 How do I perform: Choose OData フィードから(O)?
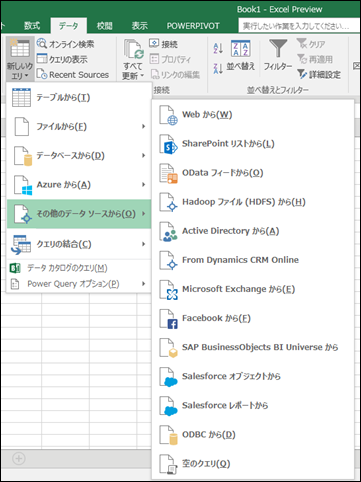pyautogui.click(x=253, y=173)
